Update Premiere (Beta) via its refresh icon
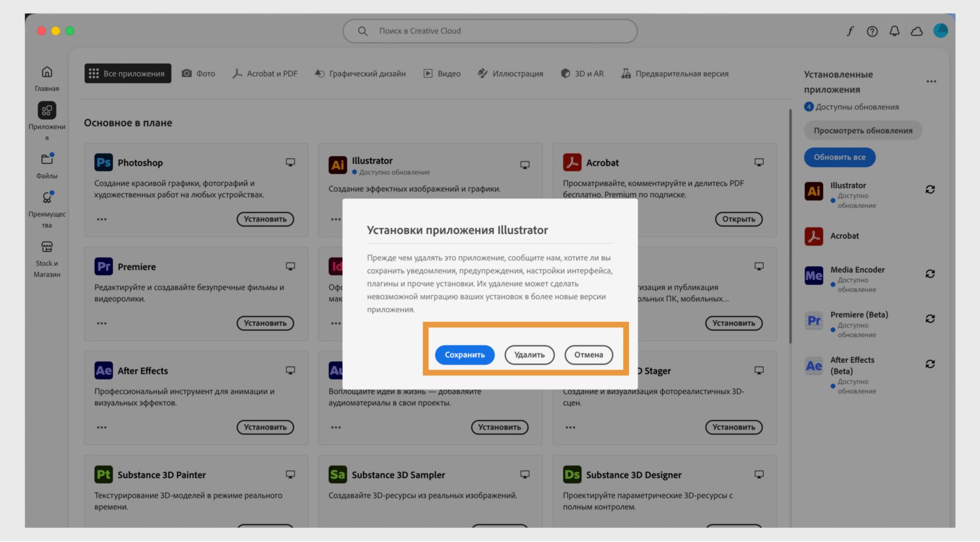This screenshot has height=542, width=980. pos(930,319)
